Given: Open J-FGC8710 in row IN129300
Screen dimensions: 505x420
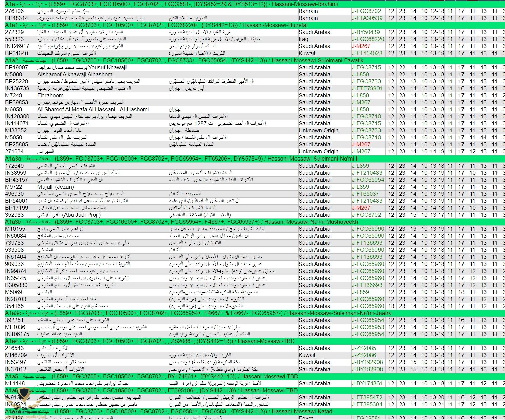Looking at the screenshot, I should pyautogui.click(x=366, y=117).
